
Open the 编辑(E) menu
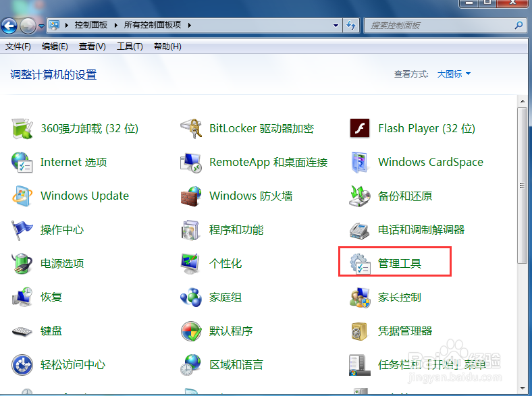pyautogui.click(x=55, y=46)
